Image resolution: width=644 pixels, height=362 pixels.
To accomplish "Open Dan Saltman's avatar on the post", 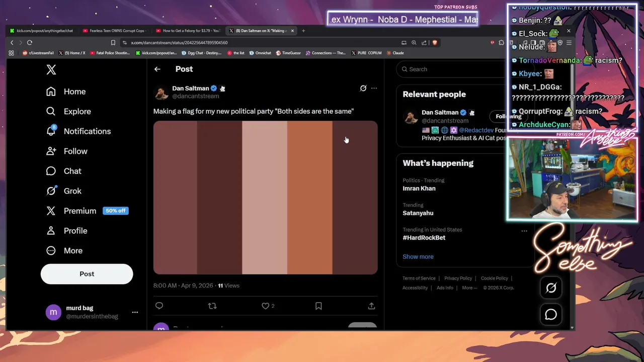I will click(161, 92).
